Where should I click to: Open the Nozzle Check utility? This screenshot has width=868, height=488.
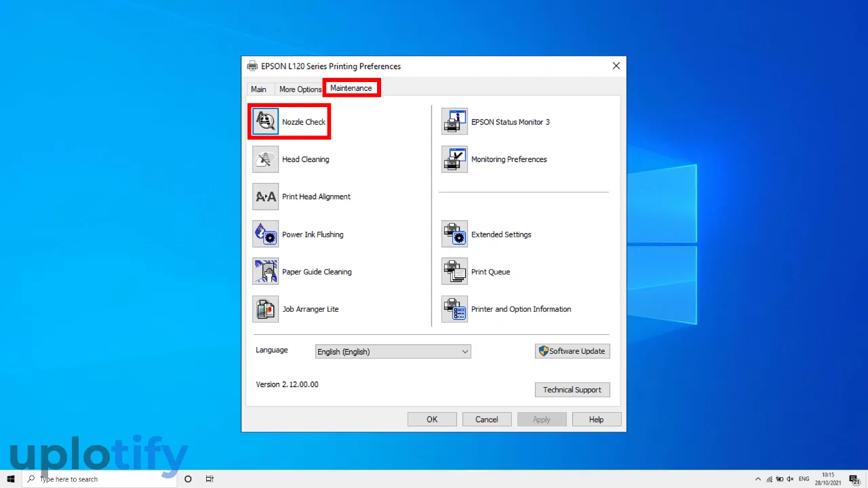point(266,122)
